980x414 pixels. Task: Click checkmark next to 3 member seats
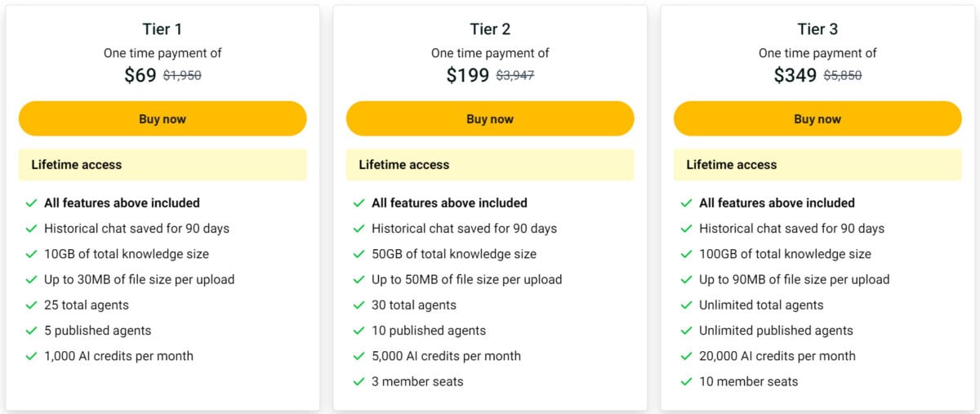click(359, 381)
